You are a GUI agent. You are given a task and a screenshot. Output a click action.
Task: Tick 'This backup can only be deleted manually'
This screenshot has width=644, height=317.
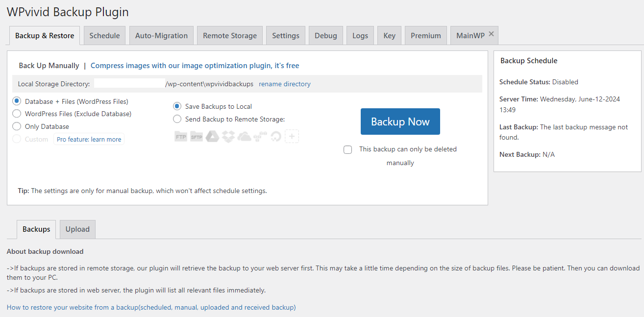click(x=348, y=149)
